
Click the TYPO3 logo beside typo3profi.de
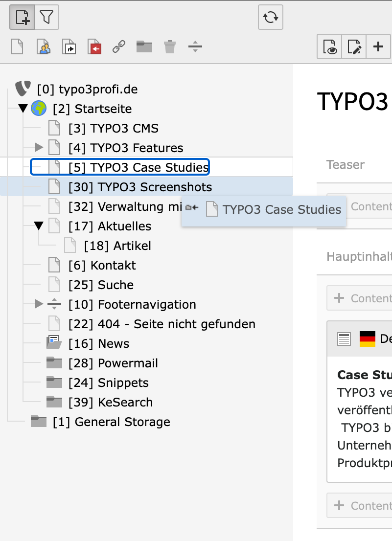23,89
